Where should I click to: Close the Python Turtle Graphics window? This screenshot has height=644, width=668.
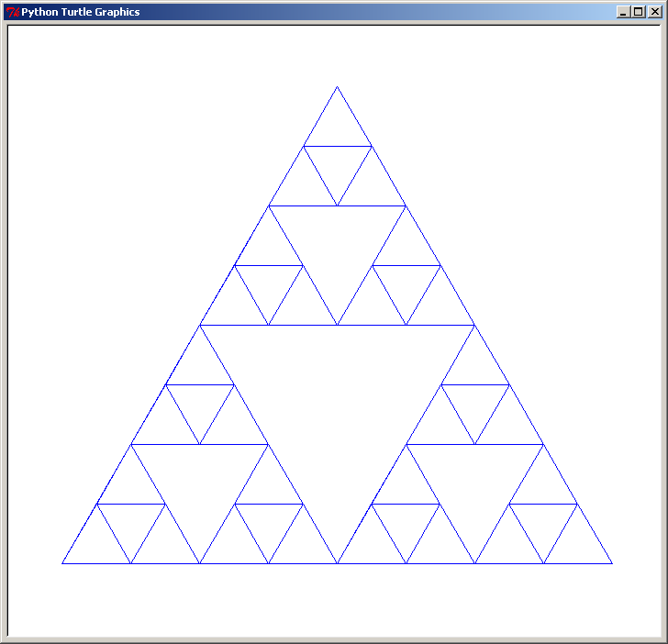tap(654, 12)
